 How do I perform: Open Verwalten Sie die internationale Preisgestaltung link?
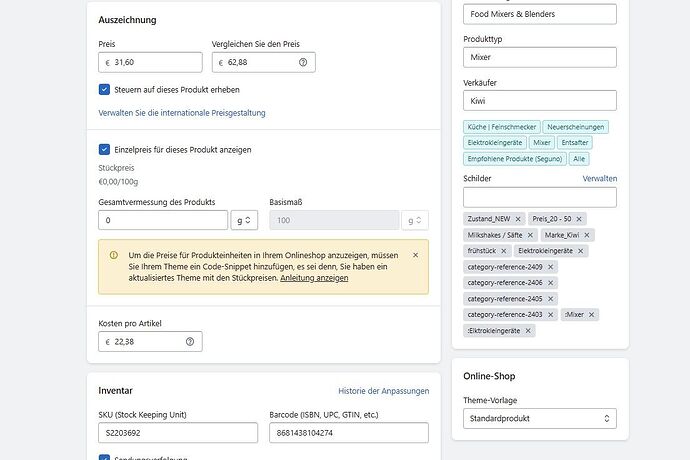[182, 113]
